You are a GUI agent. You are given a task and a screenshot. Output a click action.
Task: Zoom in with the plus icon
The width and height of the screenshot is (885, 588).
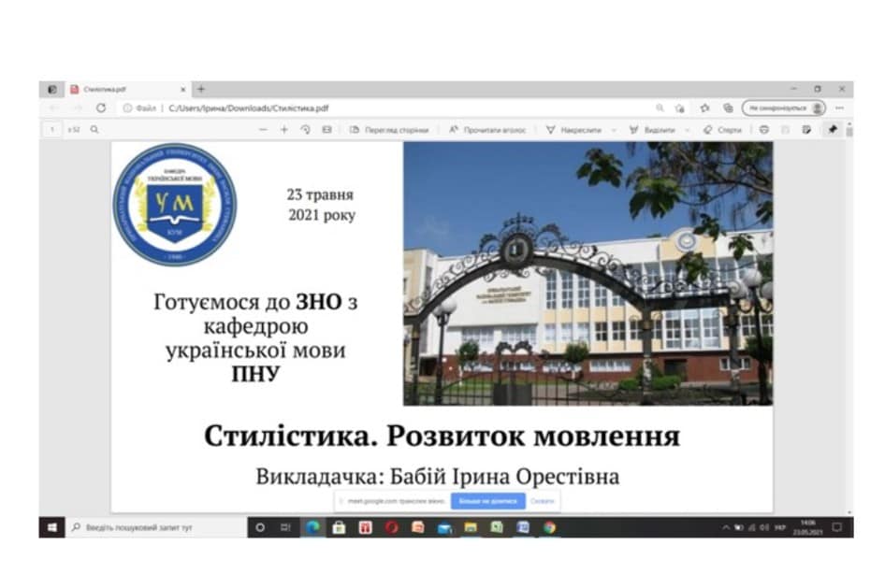point(284,130)
